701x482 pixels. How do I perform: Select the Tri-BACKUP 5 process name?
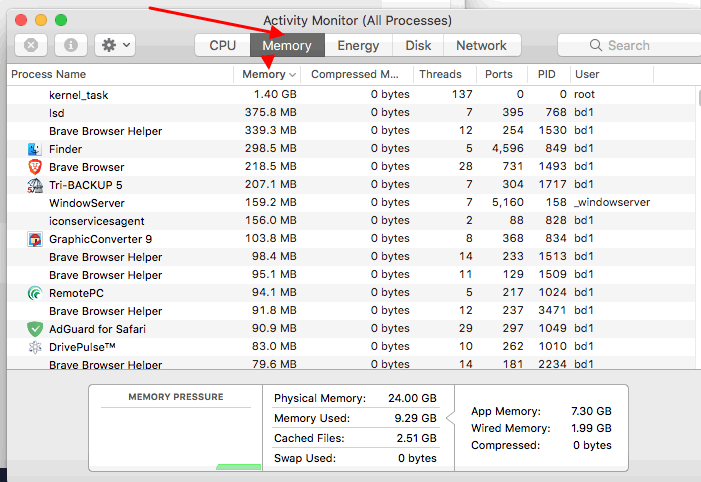(85, 185)
